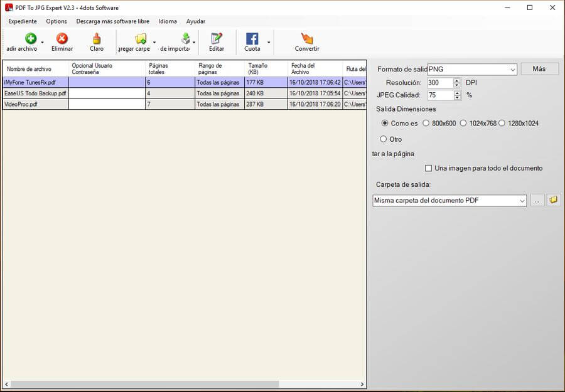Decrease the JPEG Calidad stepper
Screen dimensions: 565x392
(457, 98)
